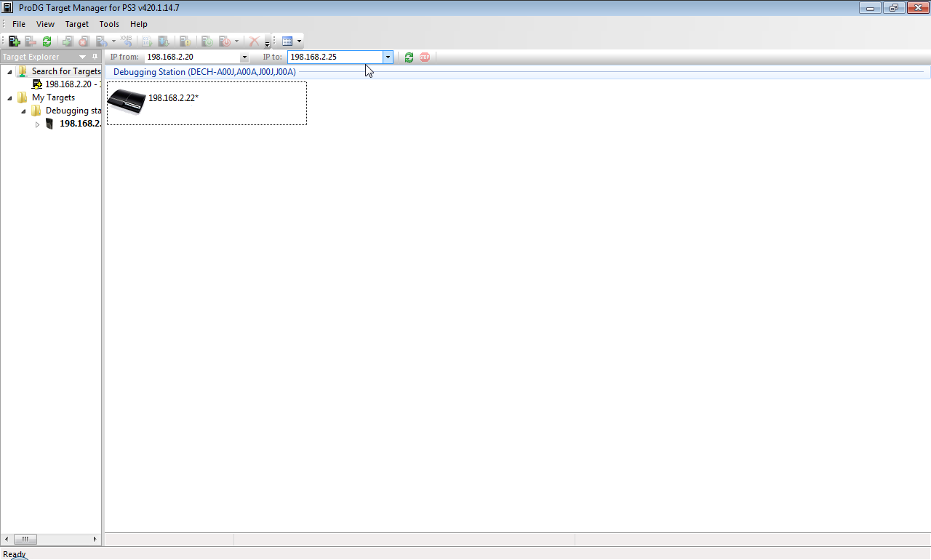The height and width of the screenshot is (560, 931).
Task: Collapse the Debugging station tree node
Action: (x=23, y=111)
